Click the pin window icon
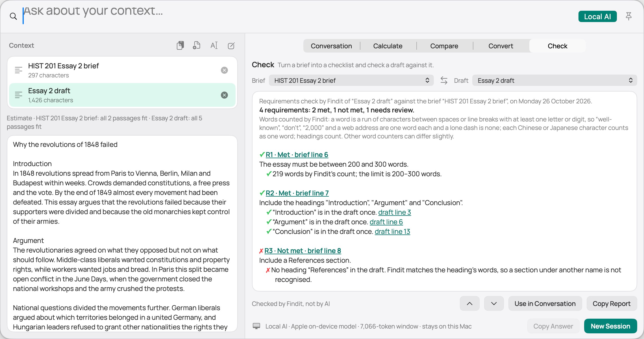644x339 pixels. pos(628,16)
